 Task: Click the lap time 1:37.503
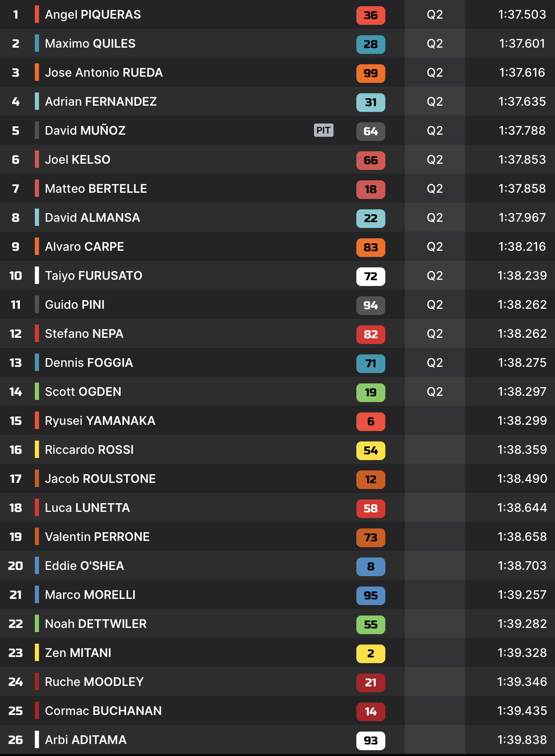pyautogui.click(x=522, y=15)
